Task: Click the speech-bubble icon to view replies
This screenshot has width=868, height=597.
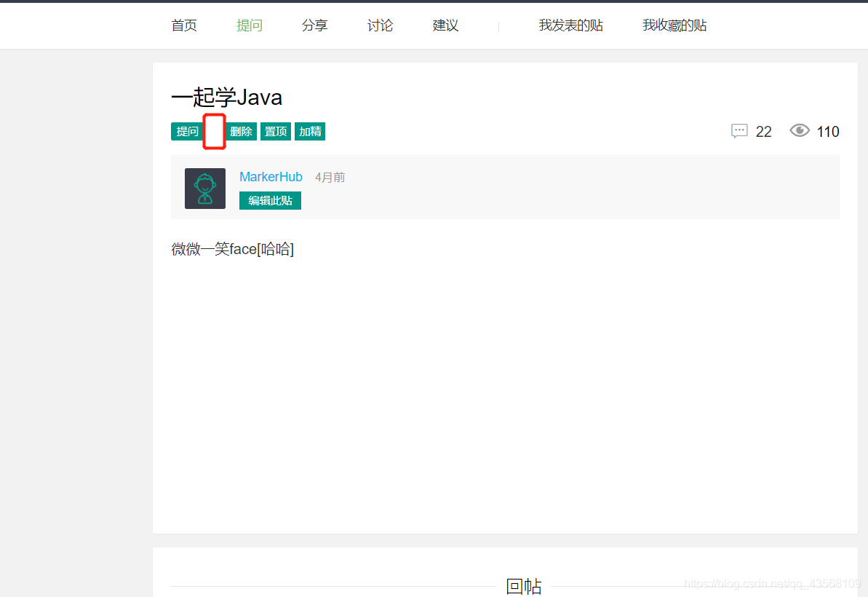Action: [x=739, y=131]
